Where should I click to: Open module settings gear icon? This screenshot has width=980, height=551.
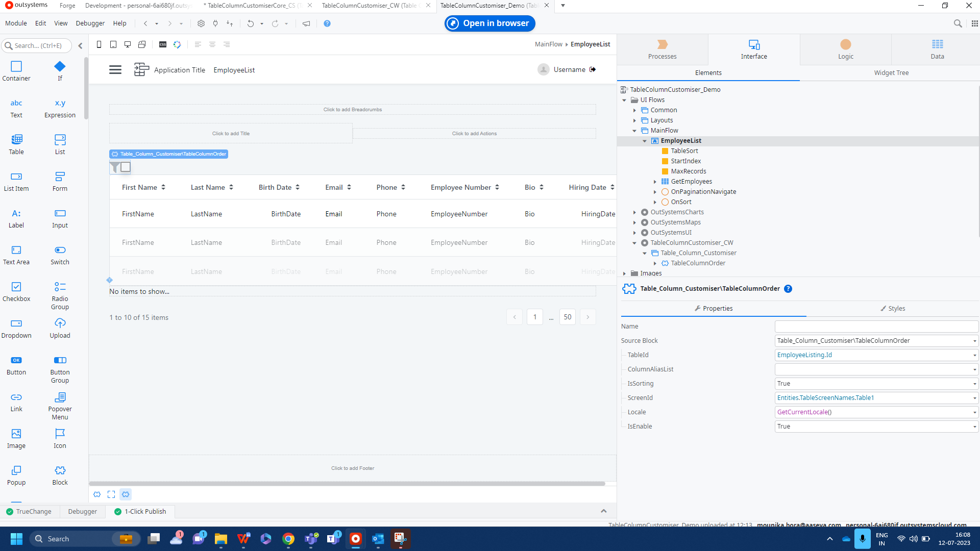[x=201, y=23]
